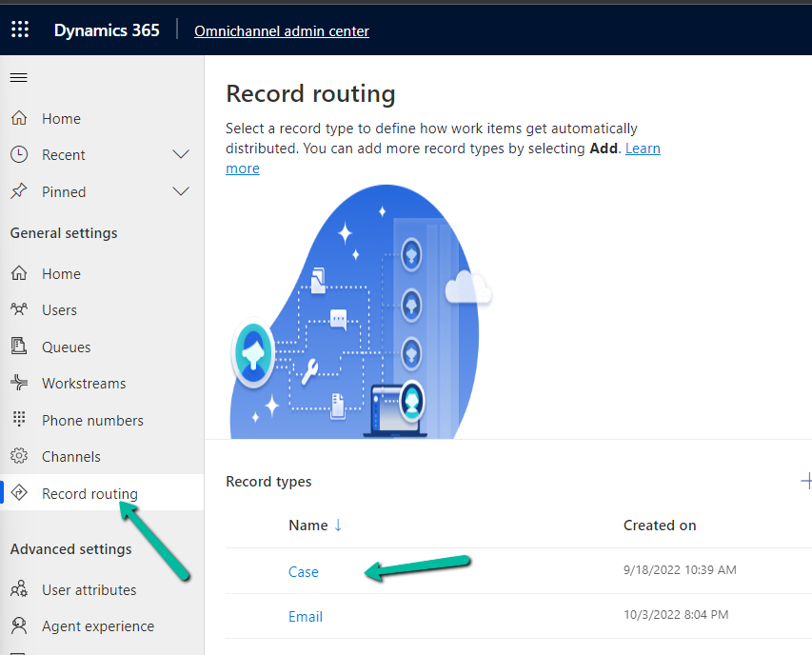Open the app launcher waffle icon
The height and width of the screenshot is (655, 812).
tap(20, 30)
